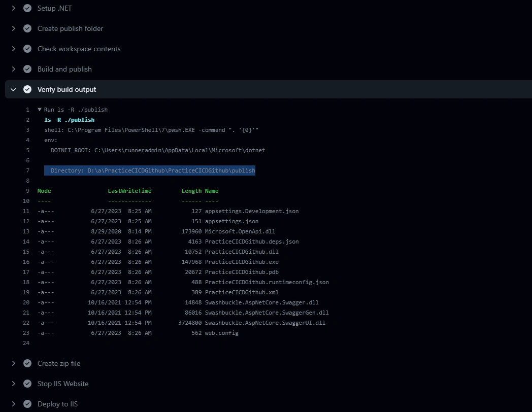Click line number 16 for PracticeCICDGithub.exe row
The height and width of the screenshot is (412, 532).
tap(26, 262)
